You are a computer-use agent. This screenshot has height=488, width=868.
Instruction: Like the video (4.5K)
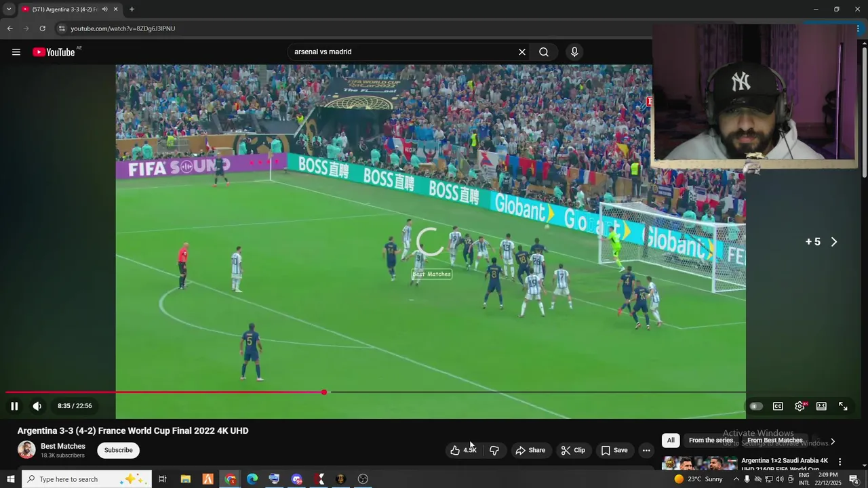[x=465, y=450]
